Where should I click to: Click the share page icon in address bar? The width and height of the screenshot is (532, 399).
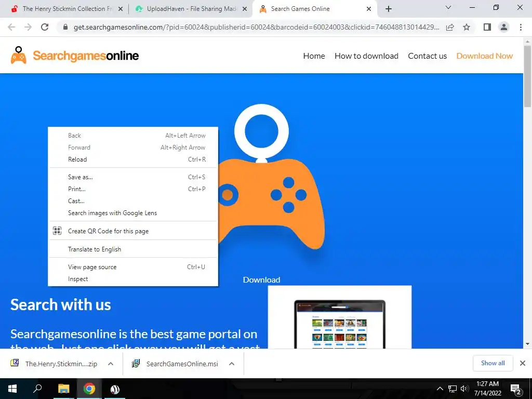click(450, 27)
